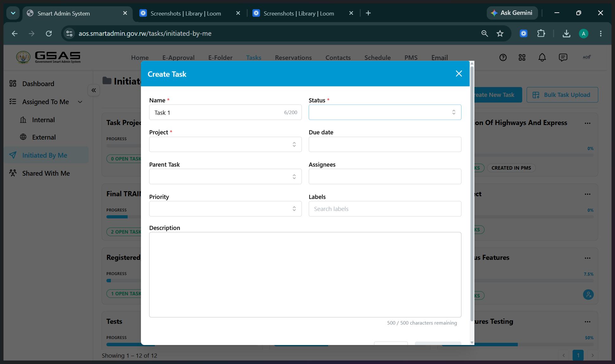Open Email in top navigation
This screenshot has height=364, width=615.
point(440,58)
